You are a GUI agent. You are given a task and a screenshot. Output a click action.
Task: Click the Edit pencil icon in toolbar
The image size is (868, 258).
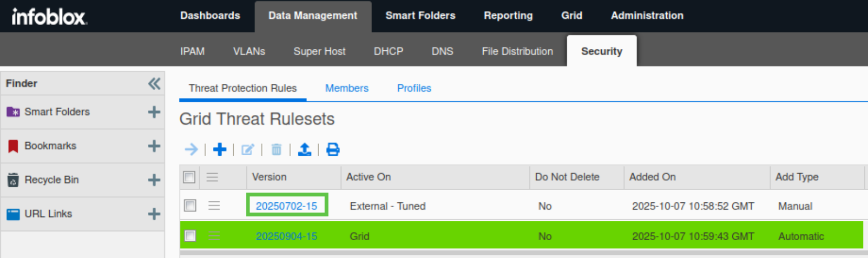247,149
